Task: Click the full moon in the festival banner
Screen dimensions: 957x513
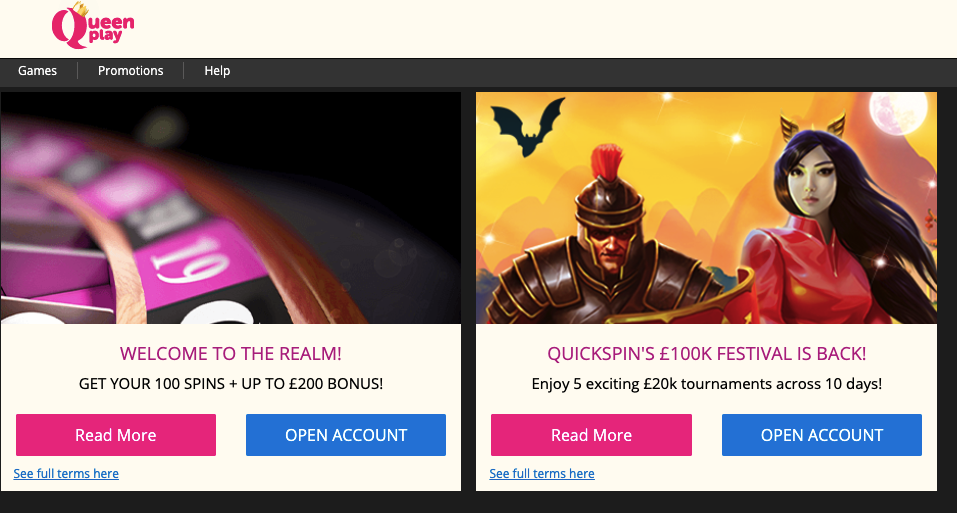Action: tap(897, 111)
